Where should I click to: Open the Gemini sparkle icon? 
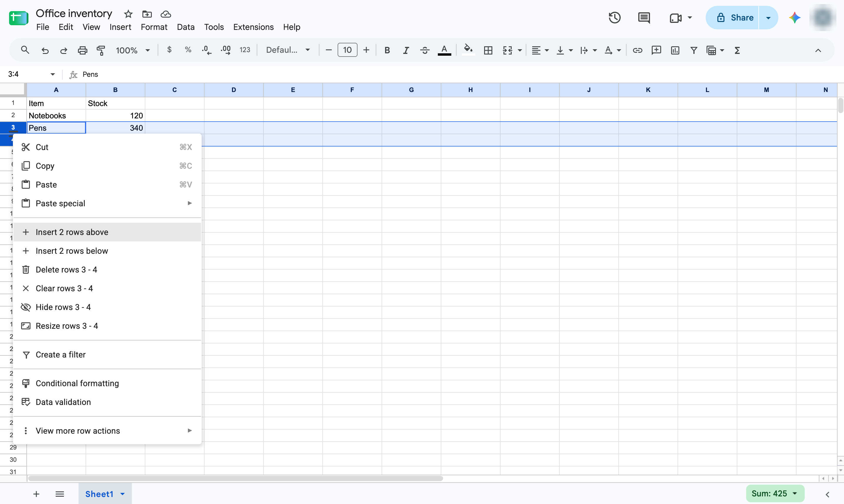794,18
